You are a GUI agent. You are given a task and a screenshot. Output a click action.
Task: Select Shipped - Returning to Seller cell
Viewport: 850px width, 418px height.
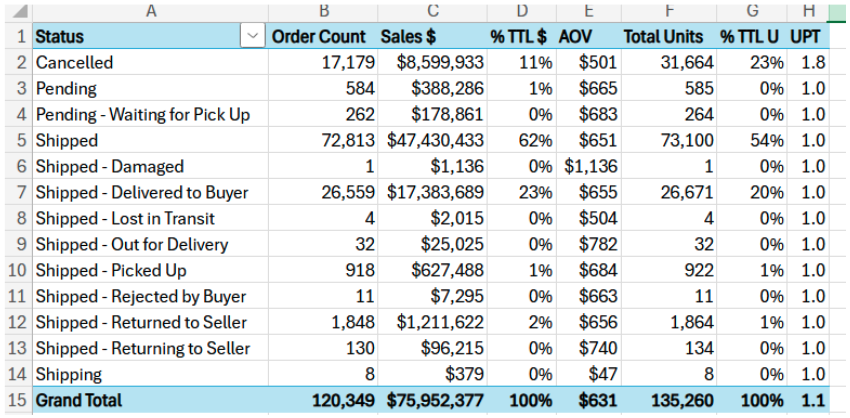(x=151, y=348)
